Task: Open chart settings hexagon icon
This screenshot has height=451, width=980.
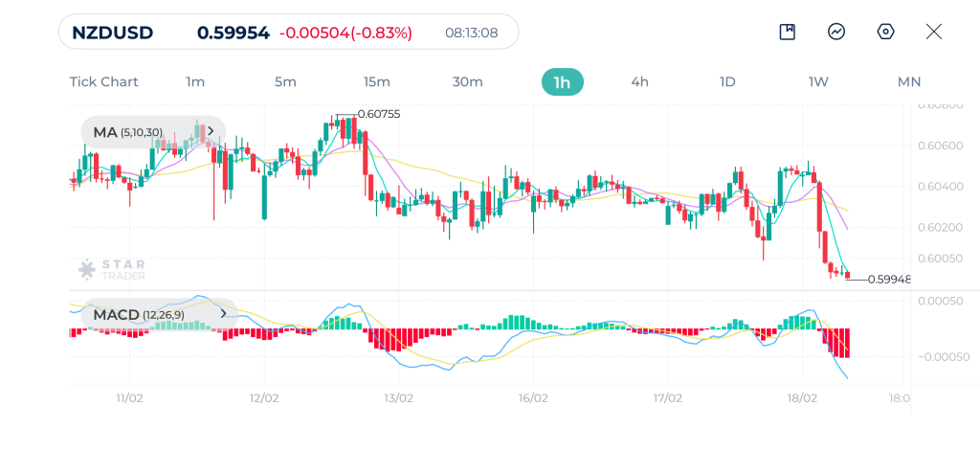Action: (x=885, y=32)
